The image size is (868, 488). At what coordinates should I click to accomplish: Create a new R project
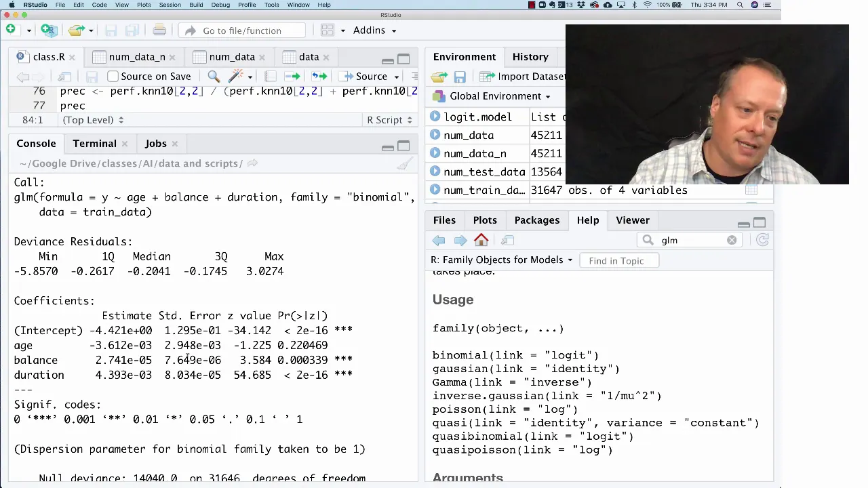tap(48, 30)
